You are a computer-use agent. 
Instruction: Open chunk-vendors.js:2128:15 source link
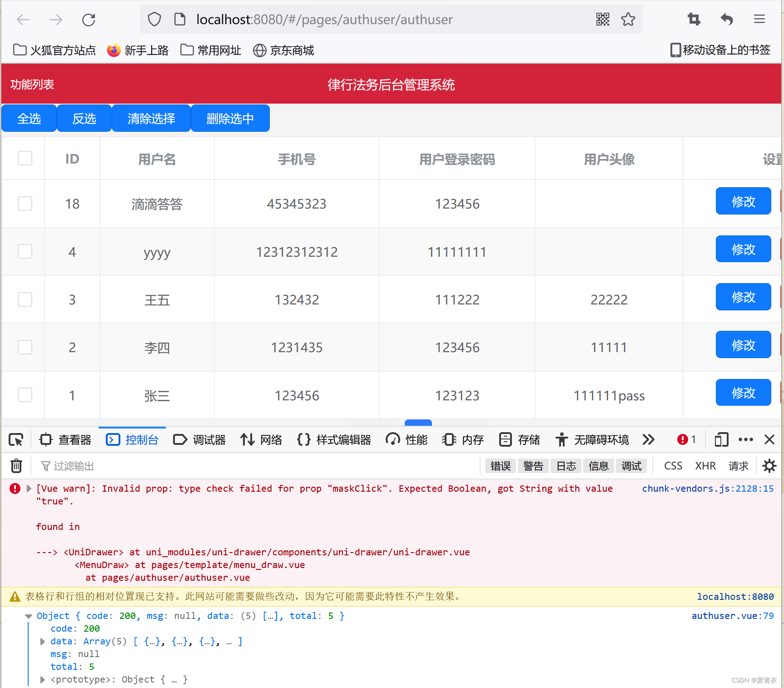coord(708,489)
